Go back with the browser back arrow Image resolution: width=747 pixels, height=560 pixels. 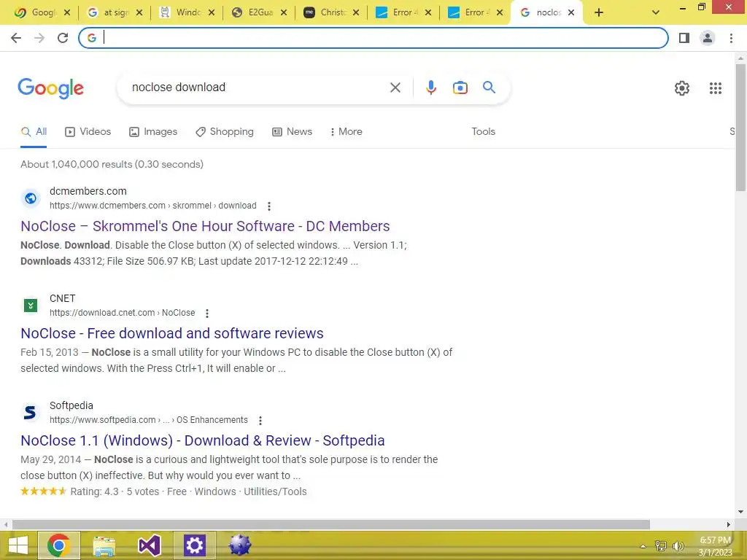16,38
